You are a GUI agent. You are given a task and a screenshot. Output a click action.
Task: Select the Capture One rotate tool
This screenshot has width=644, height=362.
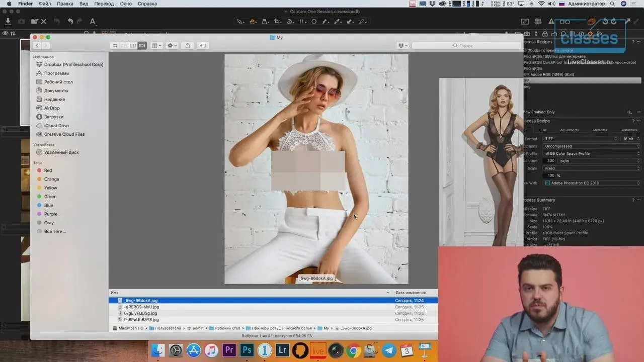290,22
